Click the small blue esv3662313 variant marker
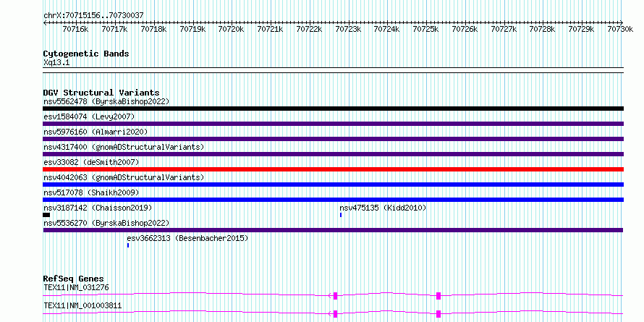This screenshot has width=644, height=322. click(x=128, y=245)
